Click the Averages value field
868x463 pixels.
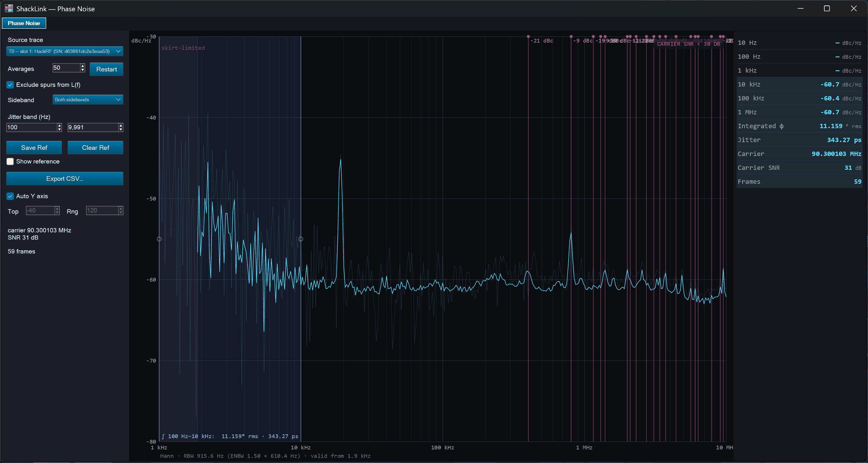66,68
